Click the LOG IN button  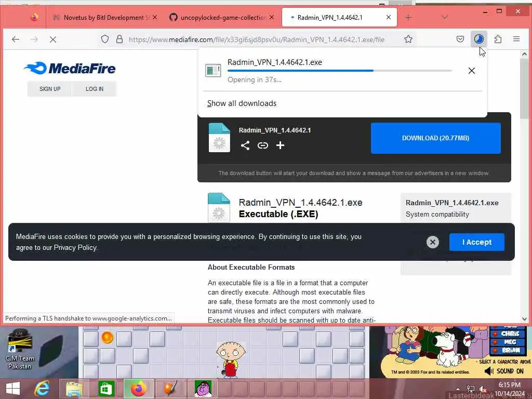pos(95,89)
